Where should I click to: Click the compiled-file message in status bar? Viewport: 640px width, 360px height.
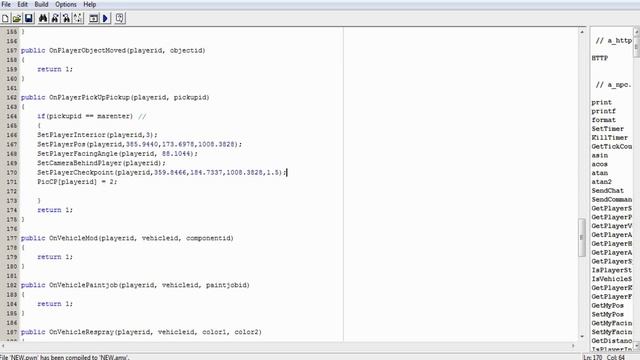coord(64,357)
